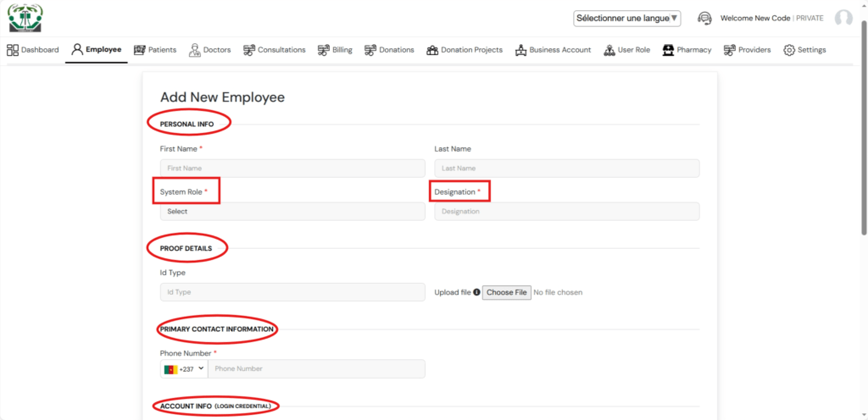The image size is (868, 420).
Task: Open the Consultations menu item
Action: 274,50
